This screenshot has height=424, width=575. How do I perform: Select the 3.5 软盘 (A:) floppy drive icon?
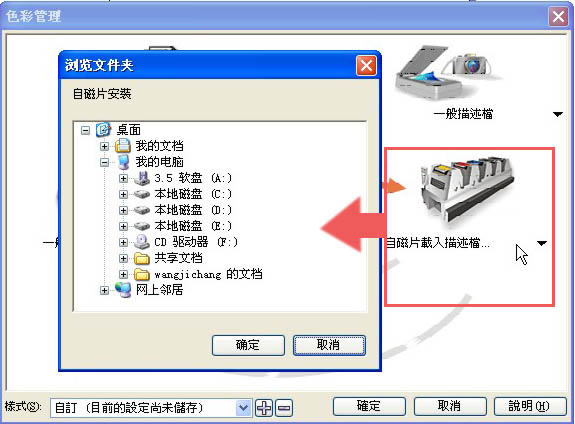click(142, 179)
